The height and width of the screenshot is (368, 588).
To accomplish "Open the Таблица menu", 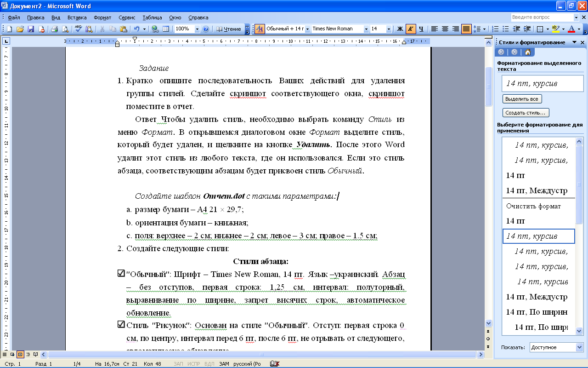I will click(152, 17).
